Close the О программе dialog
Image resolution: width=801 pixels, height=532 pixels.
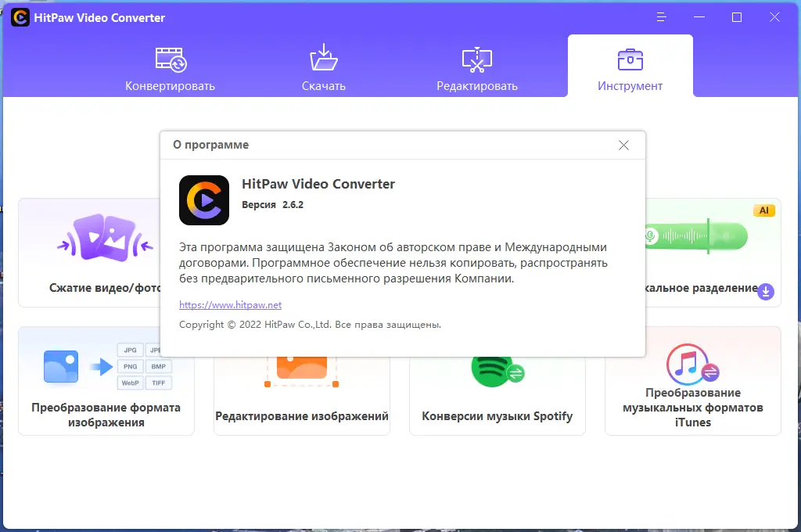coord(623,145)
